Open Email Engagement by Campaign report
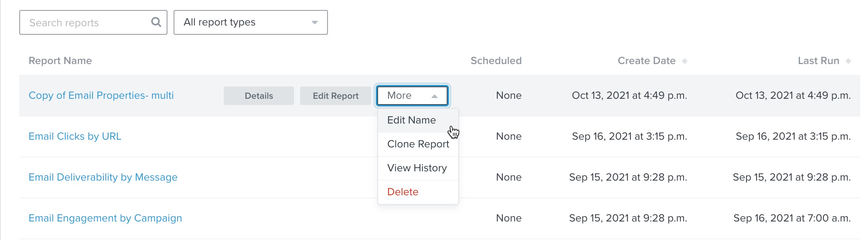The width and height of the screenshot is (868, 240). [105, 218]
